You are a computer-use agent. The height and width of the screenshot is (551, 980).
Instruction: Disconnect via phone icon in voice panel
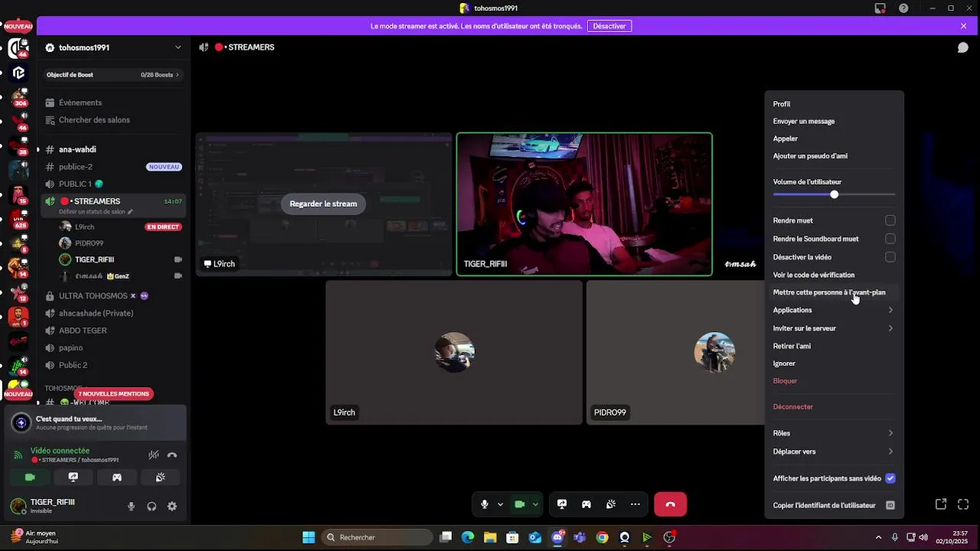pos(172,455)
